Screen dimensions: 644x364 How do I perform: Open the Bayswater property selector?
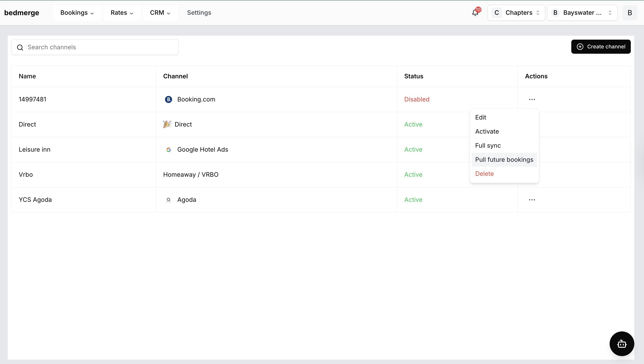(582, 13)
